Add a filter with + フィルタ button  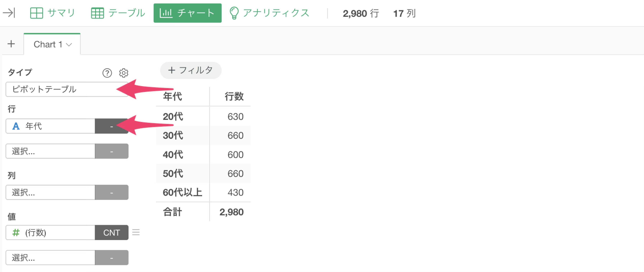tap(190, 70)
